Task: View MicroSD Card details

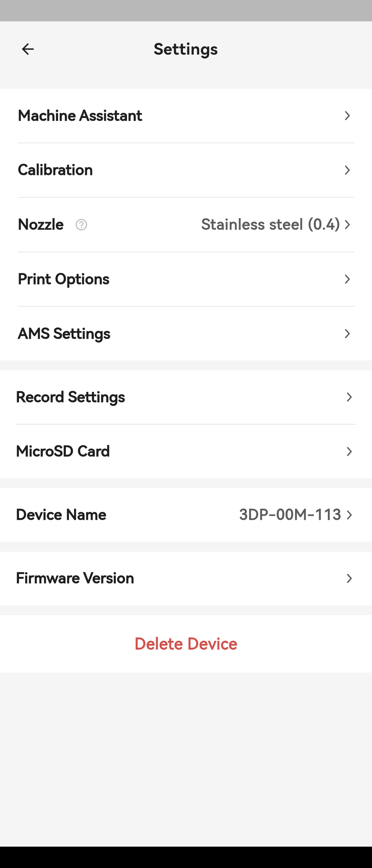Action: 63,451
